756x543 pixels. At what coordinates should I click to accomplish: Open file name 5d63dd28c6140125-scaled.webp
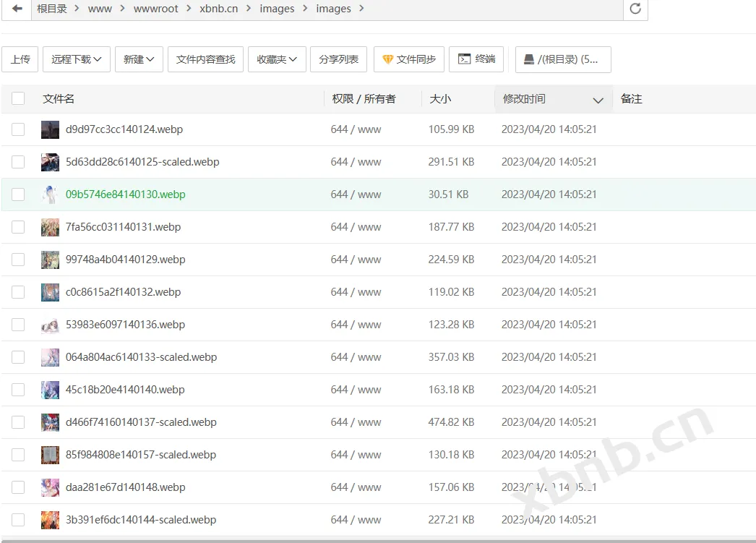(x=142, y=162)
